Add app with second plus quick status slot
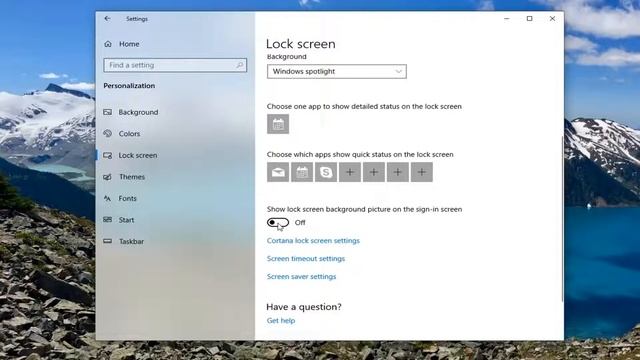The width and height of the screenshot is (640, 360). point(374,172)
